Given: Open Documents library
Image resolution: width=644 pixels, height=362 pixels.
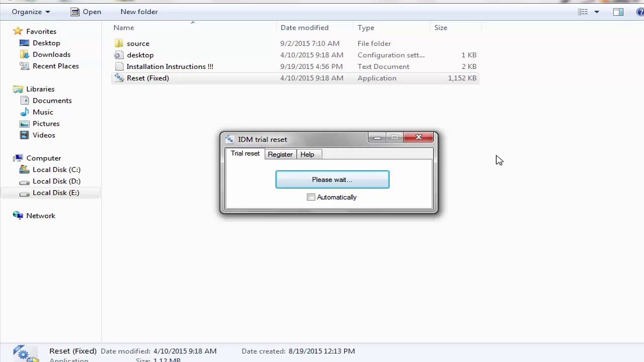Looking at the screenshot, I should pyautogui.click(x=52, y=101).
